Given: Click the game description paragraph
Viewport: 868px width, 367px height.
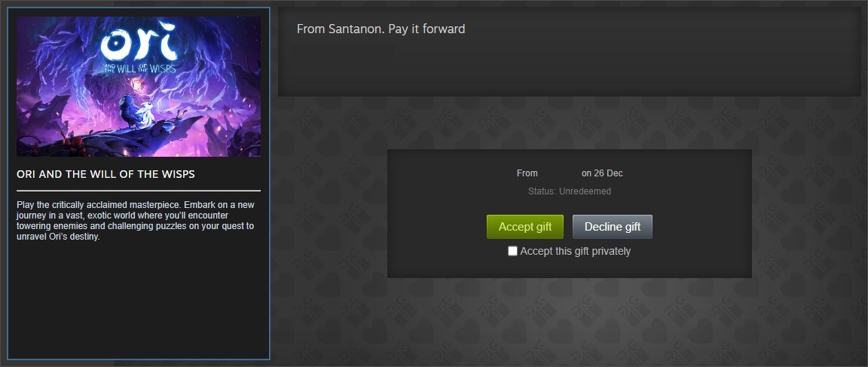Looking at the screenshot, I should pyautogui.click(x=136, y=221).
